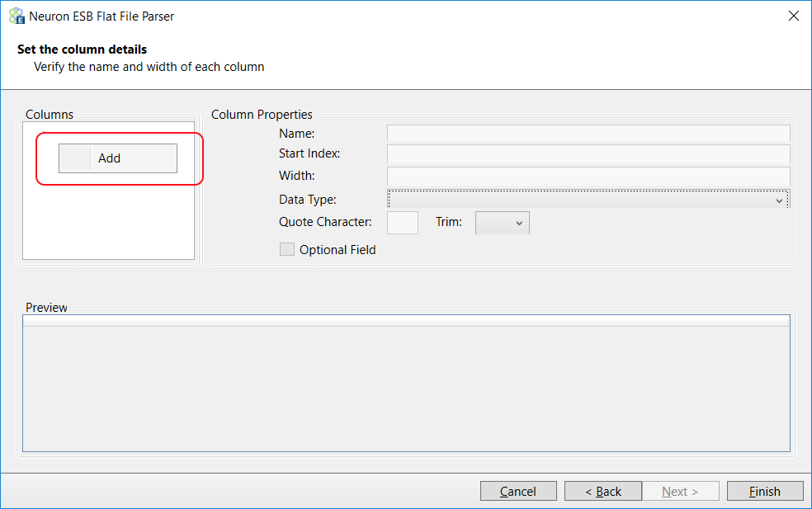This screenshot has height=509, width=812.
Task: Click the Finish button
Action: pos(765,491)
